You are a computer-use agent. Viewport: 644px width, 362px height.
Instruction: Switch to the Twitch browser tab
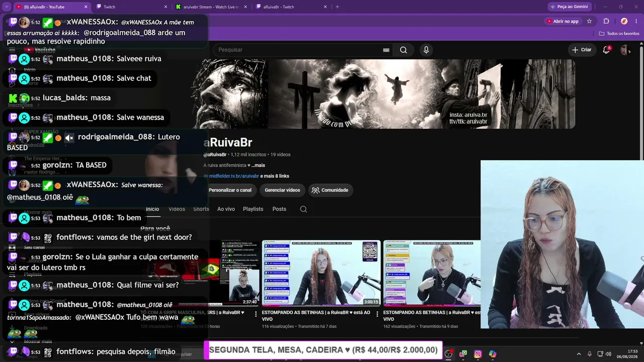coord(132,7)
